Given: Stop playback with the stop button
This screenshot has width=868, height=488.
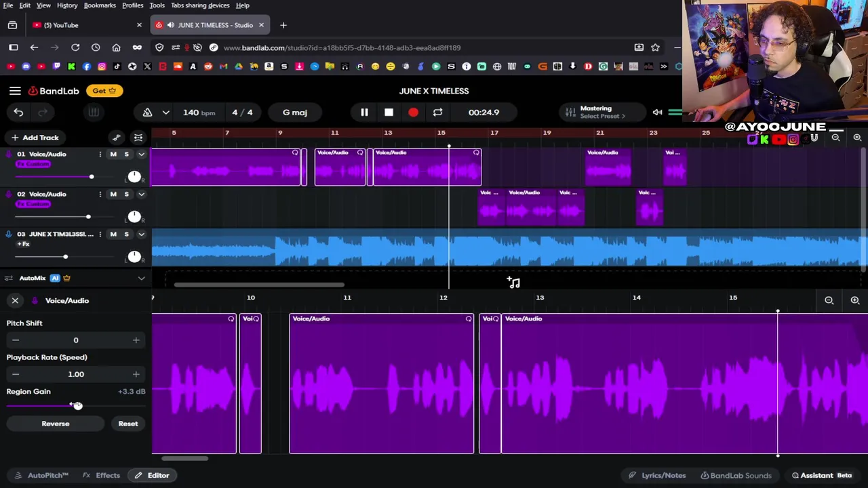Looking at the screenshot, I should (x=389, y=113).
